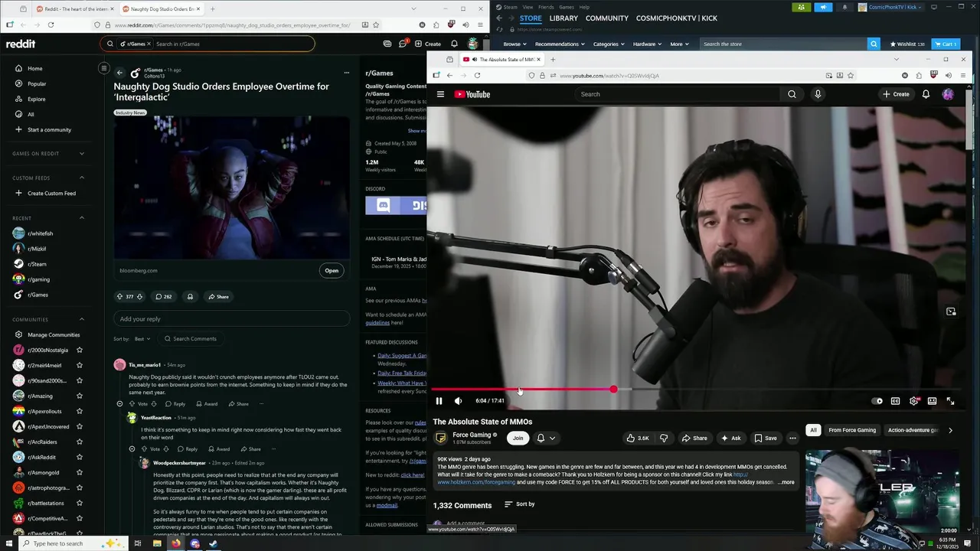
Task: Show next related chips arrow
Action: point(950,430)
